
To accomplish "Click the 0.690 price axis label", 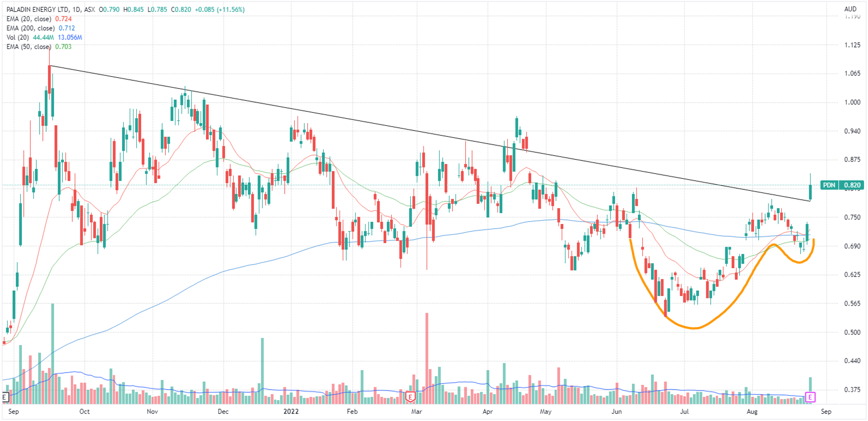I will tap(852, 246).
